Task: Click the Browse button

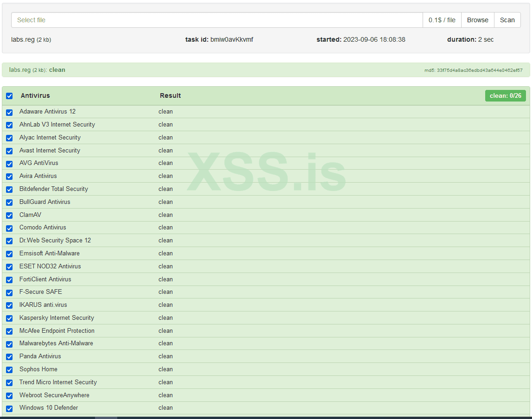Action: (477, 20)
